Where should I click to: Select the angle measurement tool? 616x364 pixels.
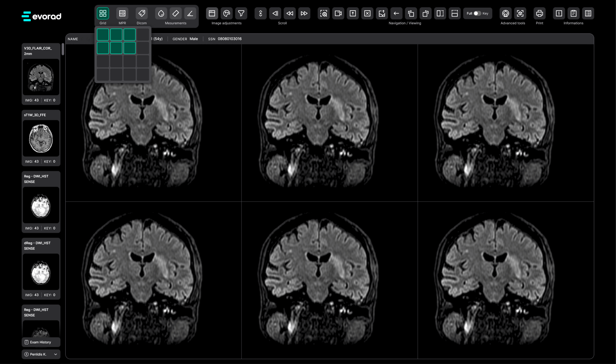(190, 13)
